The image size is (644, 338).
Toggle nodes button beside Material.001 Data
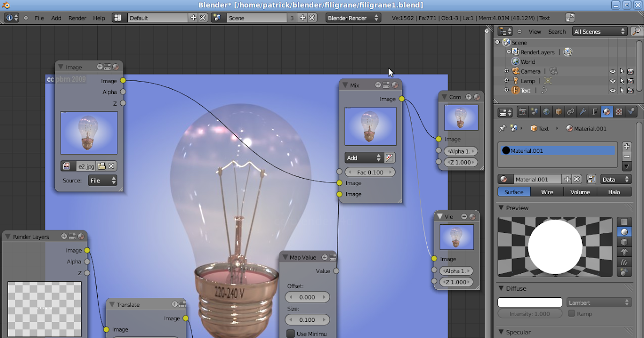(x=591, y=179)
